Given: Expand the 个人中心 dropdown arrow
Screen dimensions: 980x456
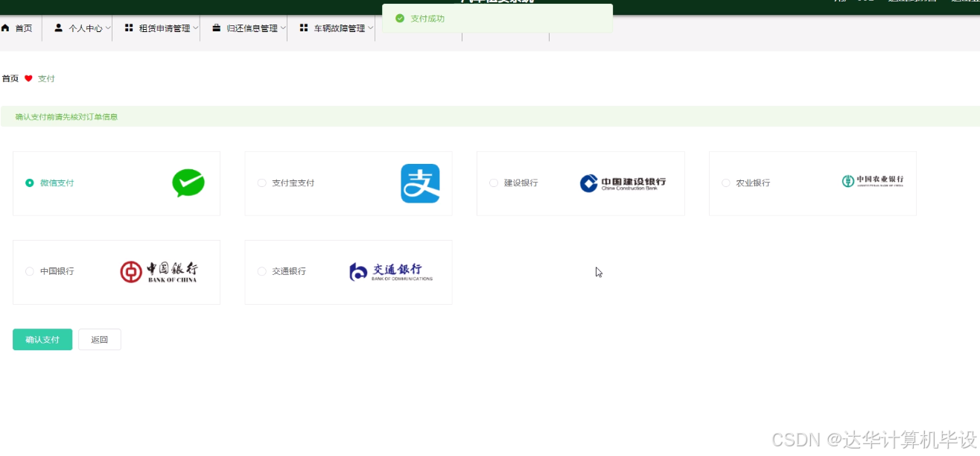Looking at the screenshot, I should [x=108, y=28].
